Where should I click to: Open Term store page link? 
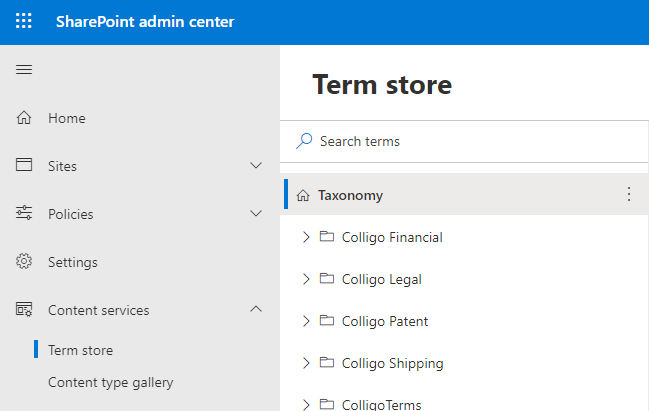(80, 350)
